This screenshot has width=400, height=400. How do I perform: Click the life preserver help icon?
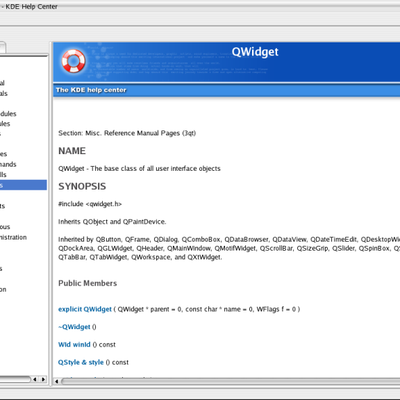[x=73, y=61]
